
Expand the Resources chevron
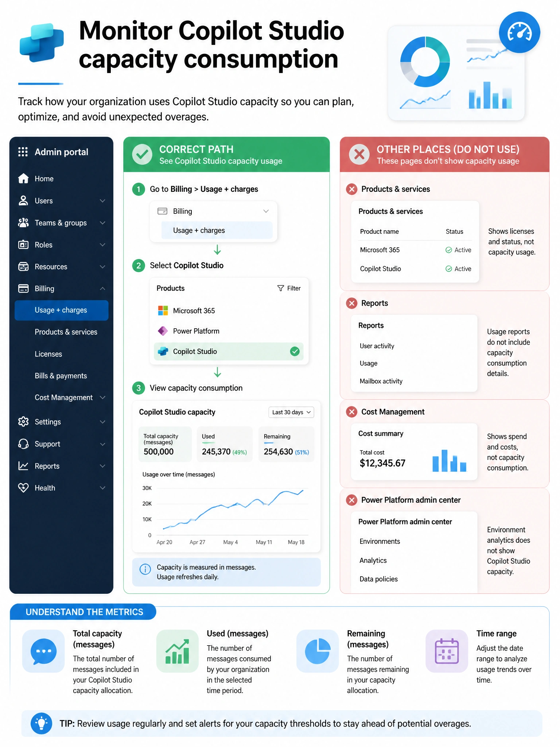click(103, 267)
